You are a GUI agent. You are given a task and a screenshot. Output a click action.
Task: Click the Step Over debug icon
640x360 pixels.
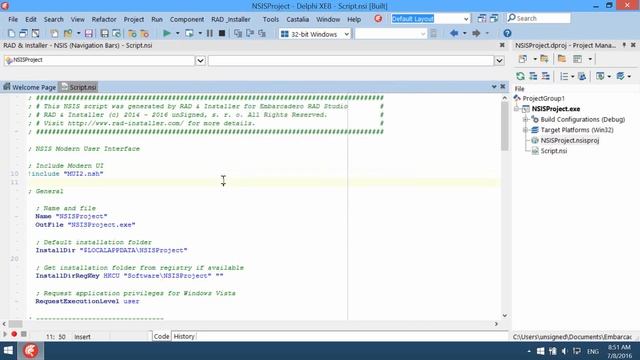coord(250,33)
